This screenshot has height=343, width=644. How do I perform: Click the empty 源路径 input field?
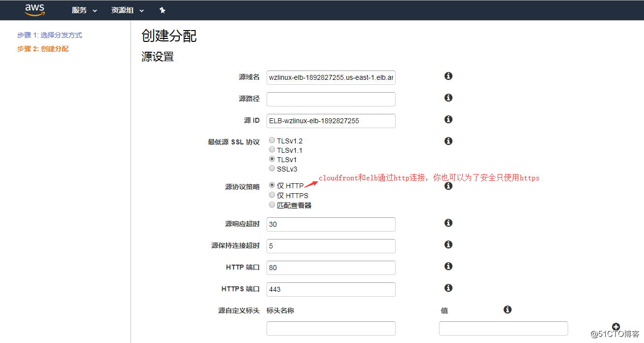331,99
